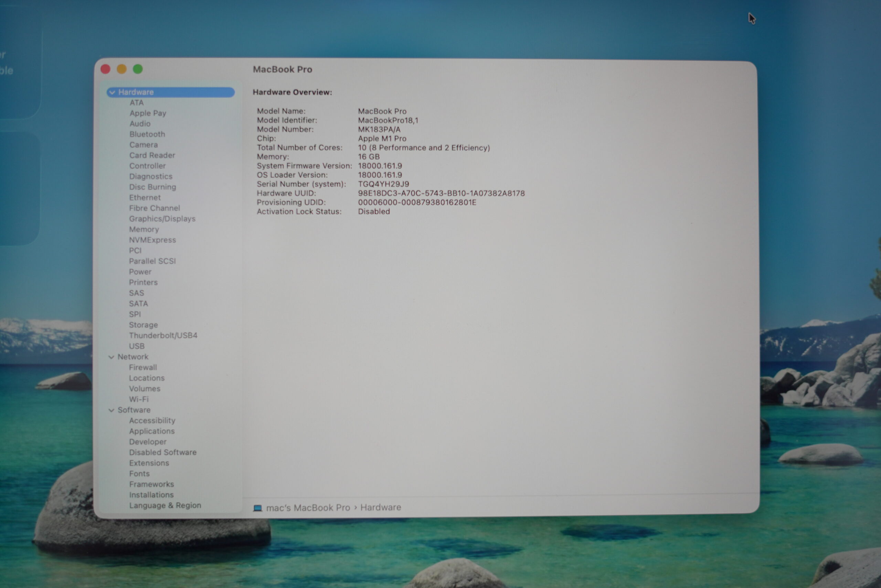Image resolution: width=881 pixels, height=588 pixels.
Task: Open Disabled Software entry
Action: coord(163,453)
